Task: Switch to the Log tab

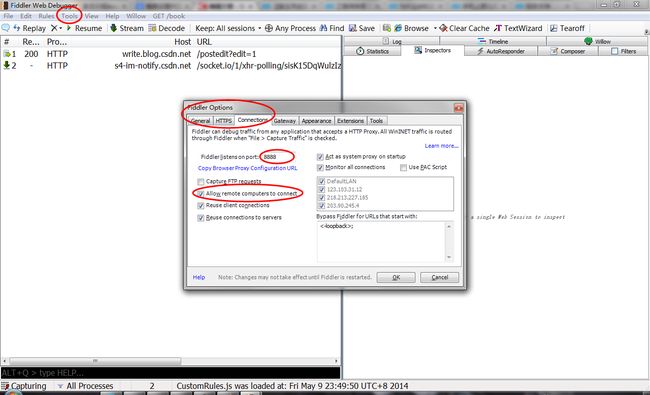Action: click(x=392, y=41)
